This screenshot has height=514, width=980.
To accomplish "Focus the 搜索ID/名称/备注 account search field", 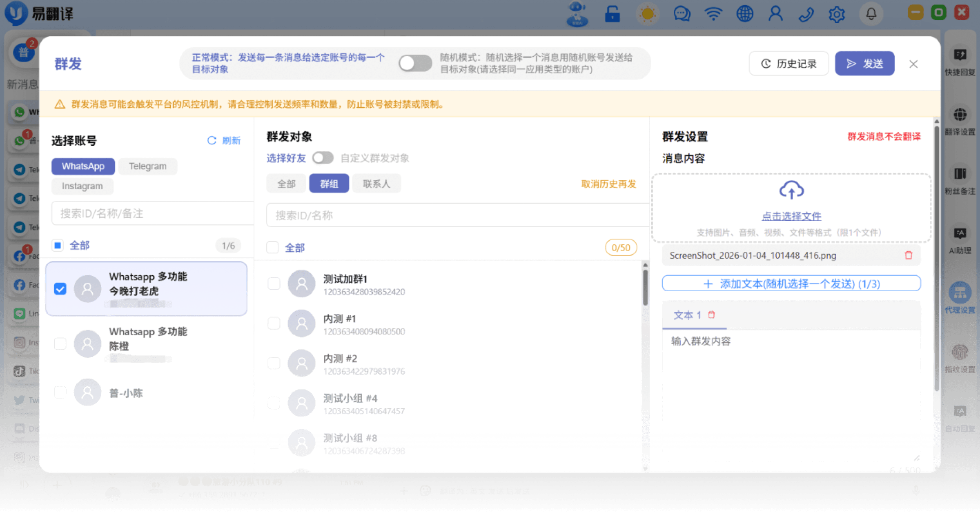I will 153,213.
